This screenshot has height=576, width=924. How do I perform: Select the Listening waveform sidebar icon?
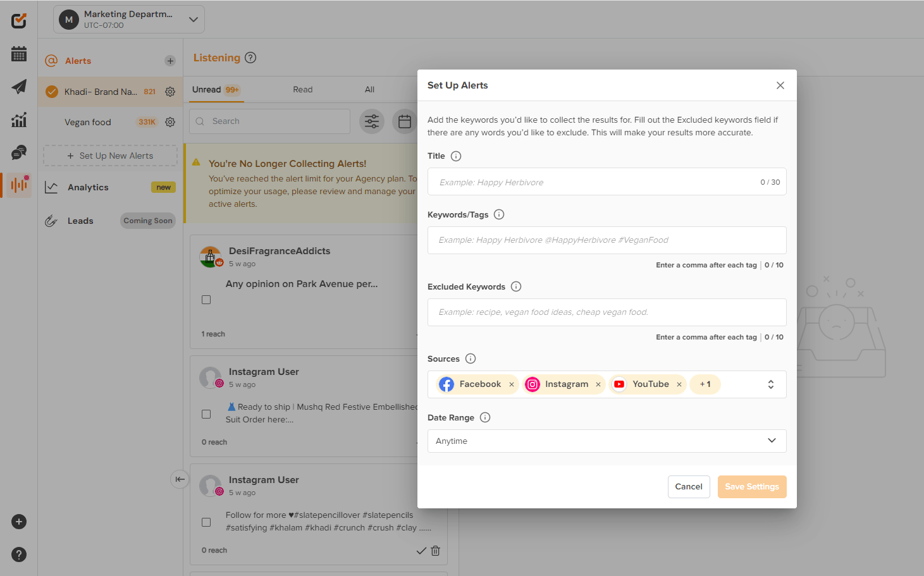click(x=19, y=185)
